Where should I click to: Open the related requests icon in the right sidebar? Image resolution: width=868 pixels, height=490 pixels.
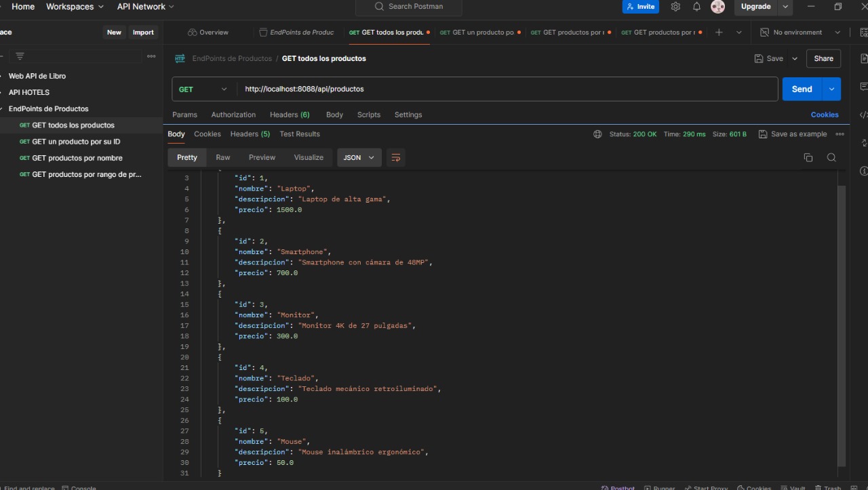pos(863,142)
